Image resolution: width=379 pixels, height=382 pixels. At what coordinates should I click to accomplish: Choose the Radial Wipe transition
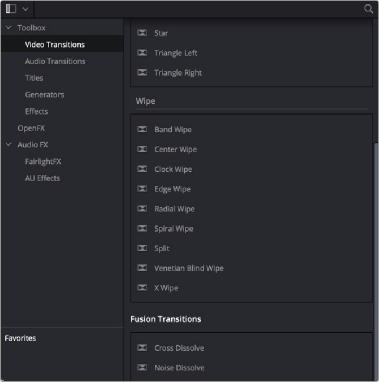point(174,209)
